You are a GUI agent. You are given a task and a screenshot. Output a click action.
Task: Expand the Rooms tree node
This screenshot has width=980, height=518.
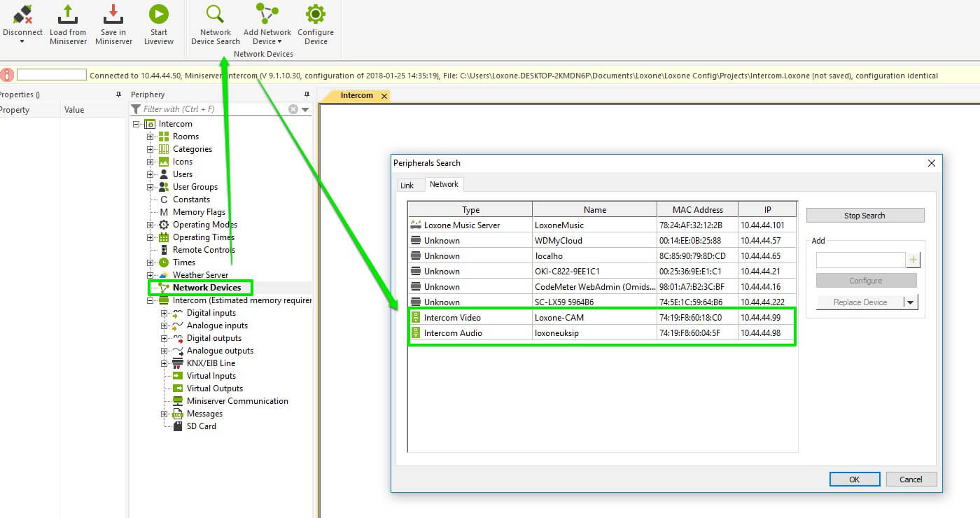[150, 136]
